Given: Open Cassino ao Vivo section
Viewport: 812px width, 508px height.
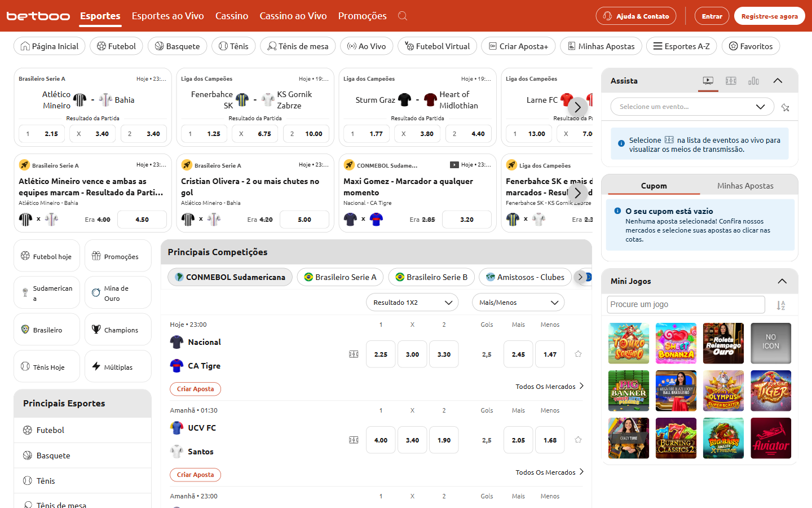Looking at the screenshot, I should 293,16.
